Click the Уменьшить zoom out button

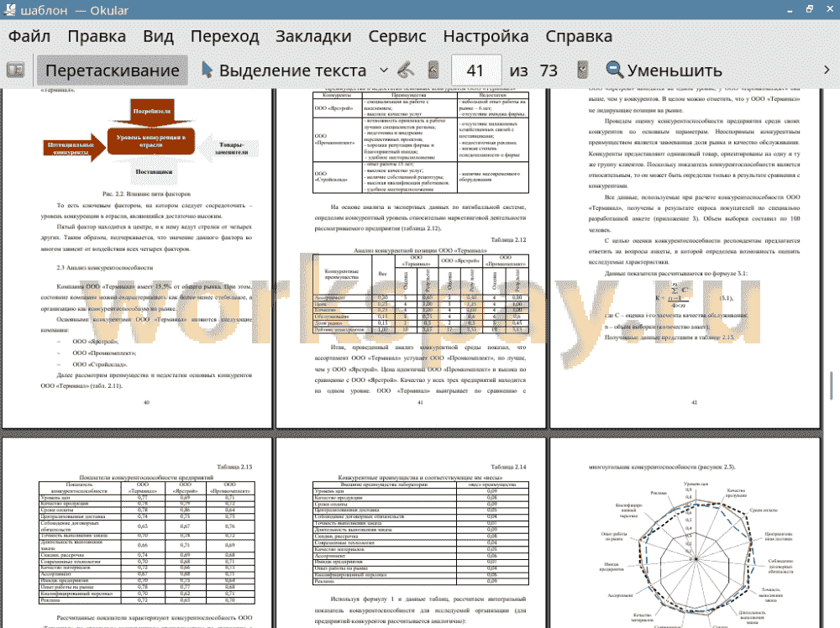pyautogui.click(x=664, y=71)
